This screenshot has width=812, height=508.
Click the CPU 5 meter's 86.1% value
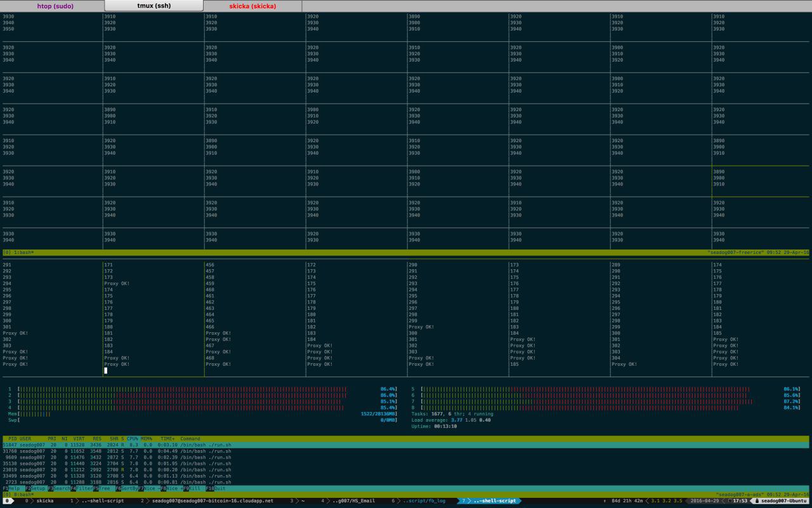click(791, 389)
